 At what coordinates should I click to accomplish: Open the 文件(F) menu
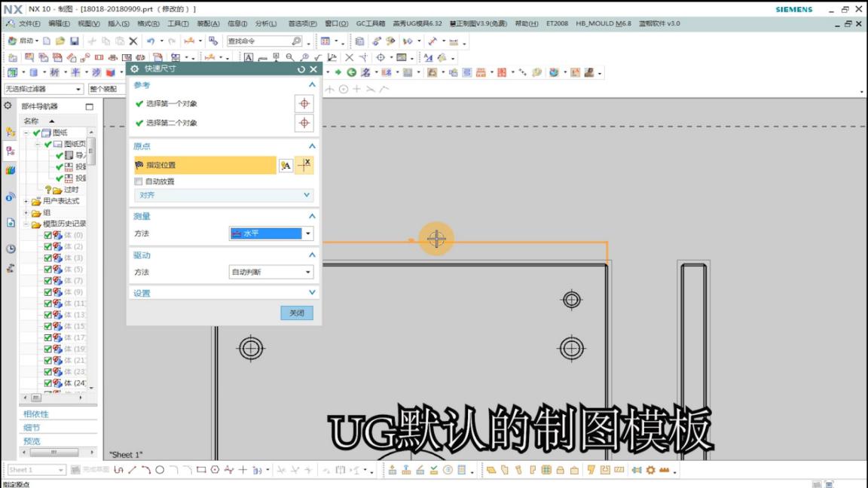pos(29,24)
